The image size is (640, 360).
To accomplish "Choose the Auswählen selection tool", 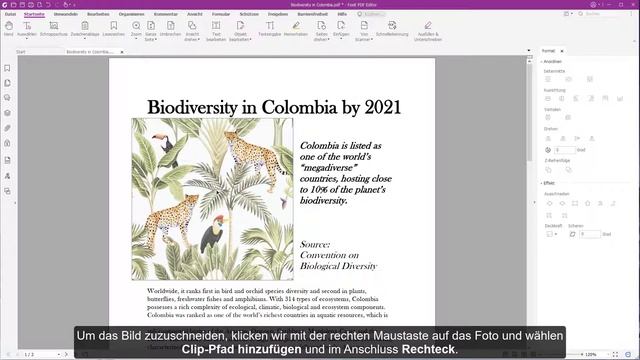I will coord(27,29).
